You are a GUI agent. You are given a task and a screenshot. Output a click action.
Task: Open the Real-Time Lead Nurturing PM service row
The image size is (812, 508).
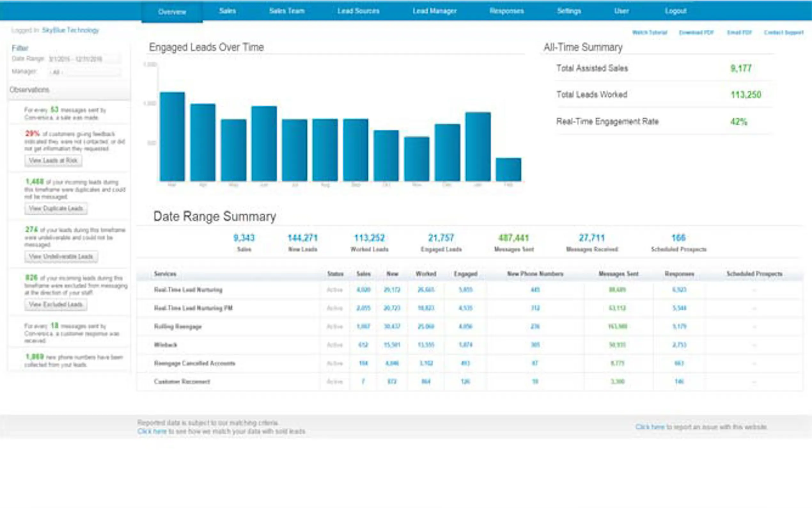[x=470, y=308]
